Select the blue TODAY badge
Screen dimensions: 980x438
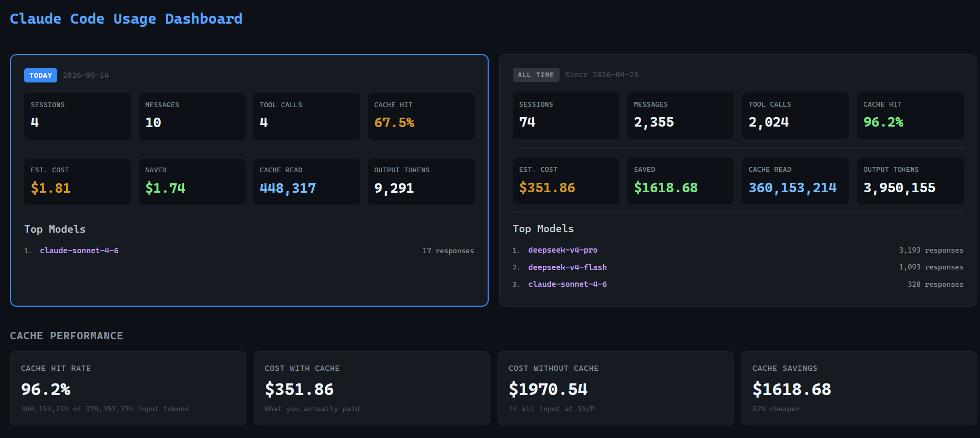(40, 76)
